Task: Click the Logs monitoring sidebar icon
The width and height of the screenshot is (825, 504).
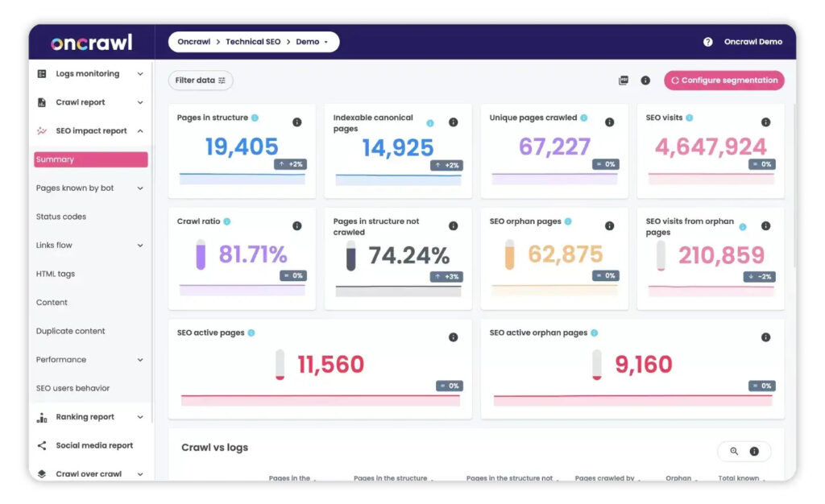Action: point(40,73)
